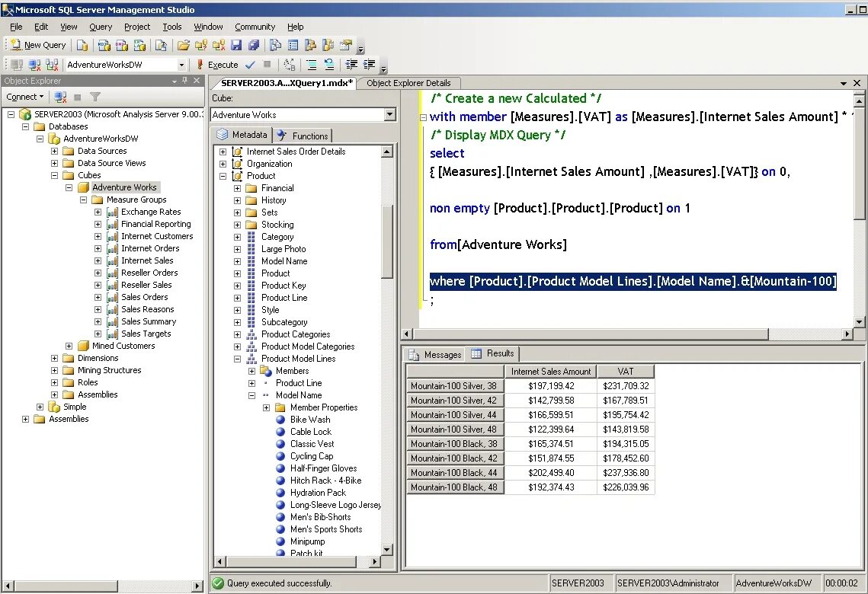
Task: Pin the Object Explorer panel with auto-hide
Action: pos(185,81)
